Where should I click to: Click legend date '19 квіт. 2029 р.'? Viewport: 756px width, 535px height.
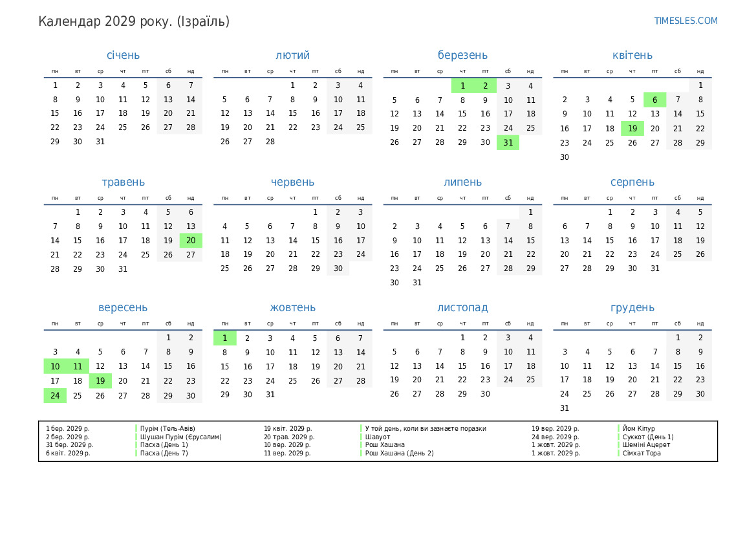pos(288,428)
